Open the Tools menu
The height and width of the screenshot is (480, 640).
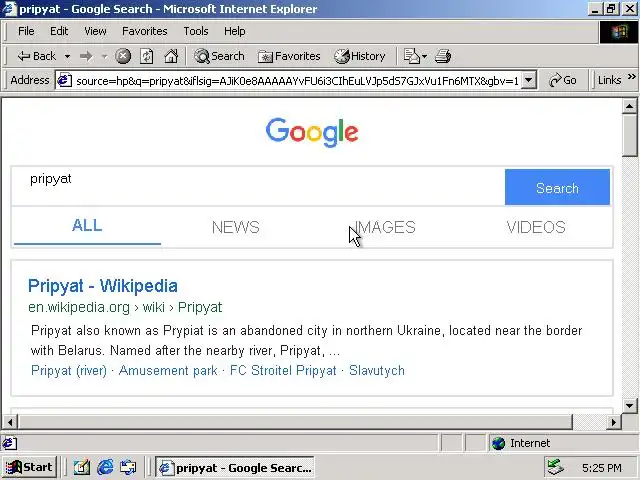(x=196, y=31)
